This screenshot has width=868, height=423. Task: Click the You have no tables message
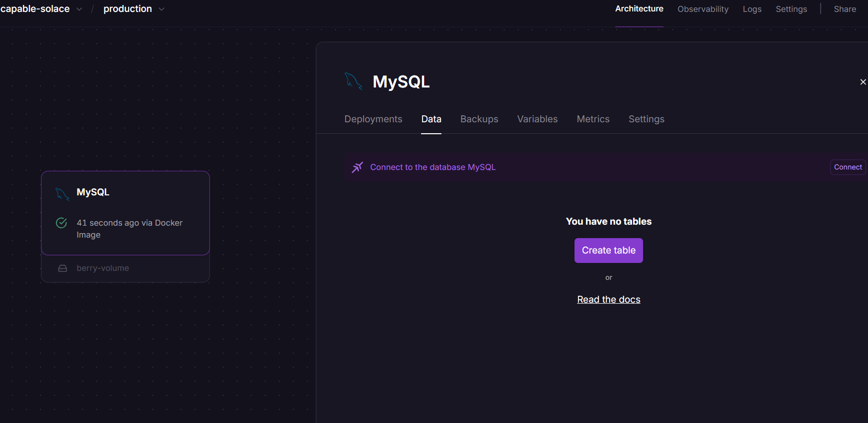coord(608,222)
